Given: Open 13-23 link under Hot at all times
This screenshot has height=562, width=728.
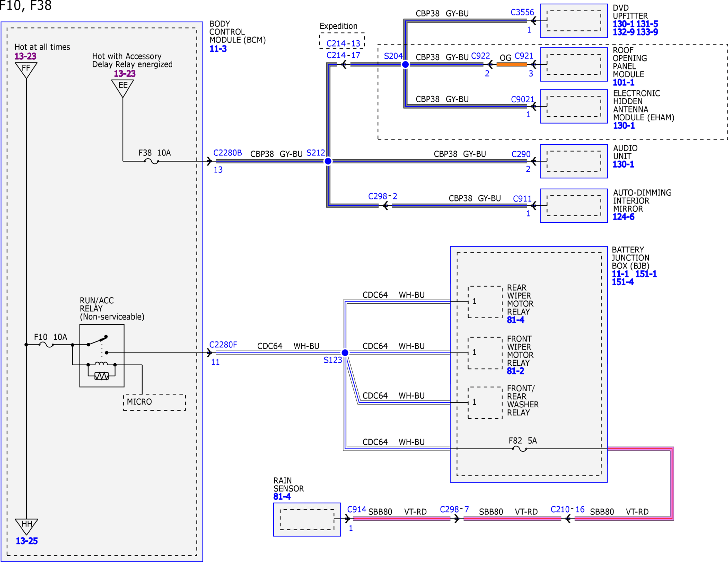Looking at the screenshot, I should click(x=25, y=56).
